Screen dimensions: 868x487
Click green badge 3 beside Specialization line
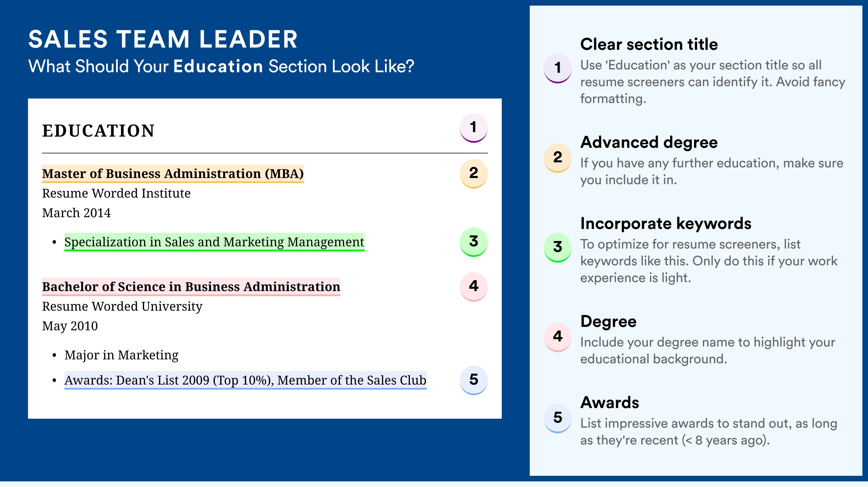[x=473, y=242]
